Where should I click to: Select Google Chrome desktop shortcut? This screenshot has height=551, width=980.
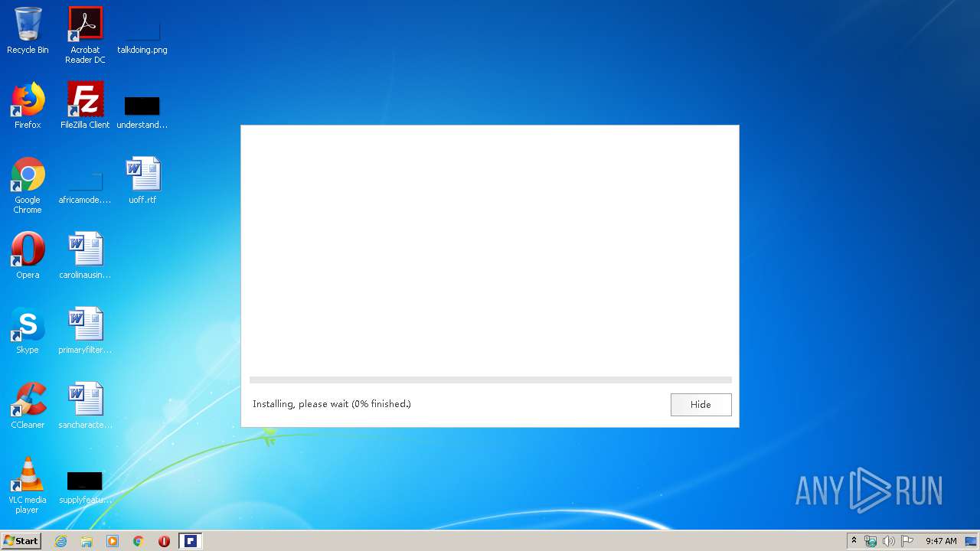[x=28, y=185]
